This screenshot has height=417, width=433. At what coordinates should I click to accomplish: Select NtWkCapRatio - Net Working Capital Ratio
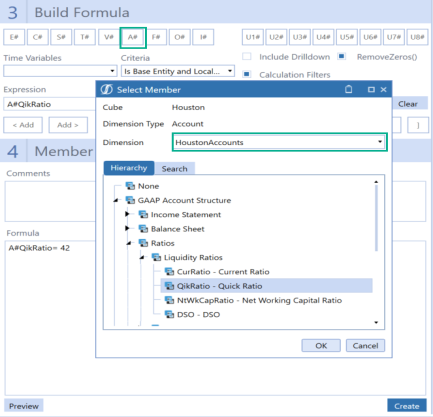coord(259,300)
